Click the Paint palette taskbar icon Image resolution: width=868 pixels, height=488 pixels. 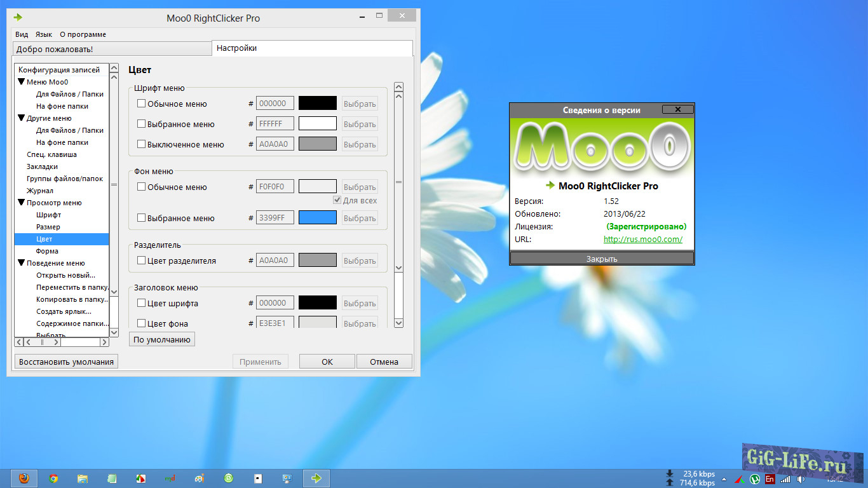click(200, 478)
